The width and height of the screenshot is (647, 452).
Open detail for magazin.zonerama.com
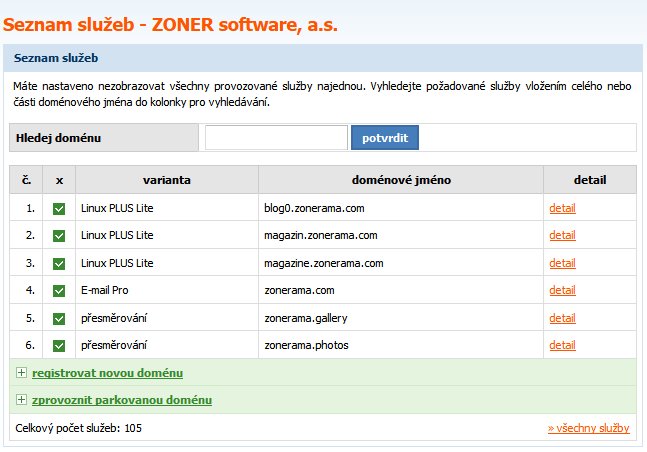pos(562,236)
